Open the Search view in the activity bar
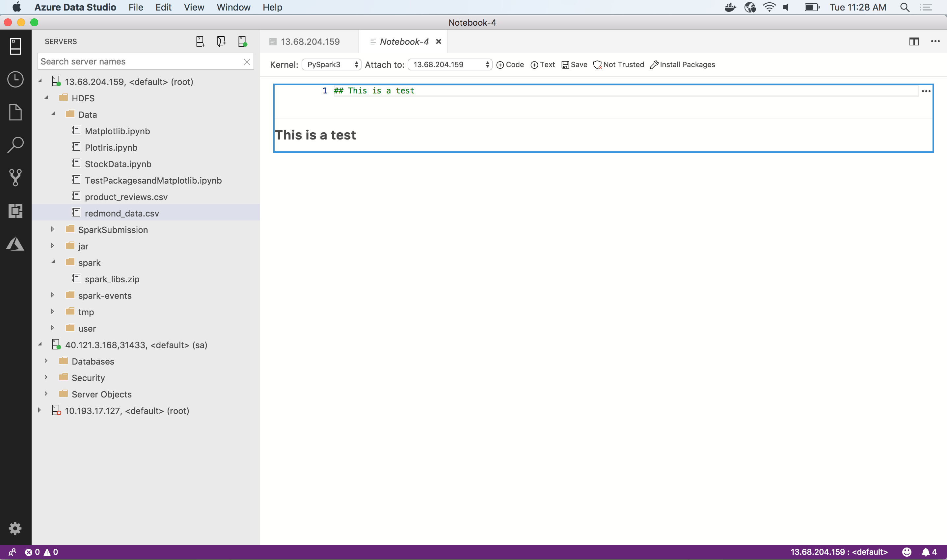 [x=15, y=144]
